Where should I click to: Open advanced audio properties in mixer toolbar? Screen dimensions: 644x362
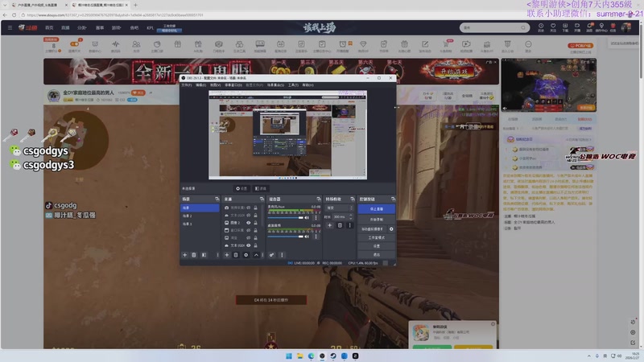(x=272, y=255)
